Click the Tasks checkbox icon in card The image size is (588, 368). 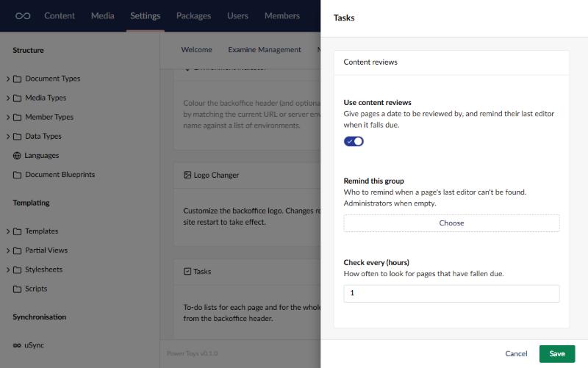coord(187,271)
